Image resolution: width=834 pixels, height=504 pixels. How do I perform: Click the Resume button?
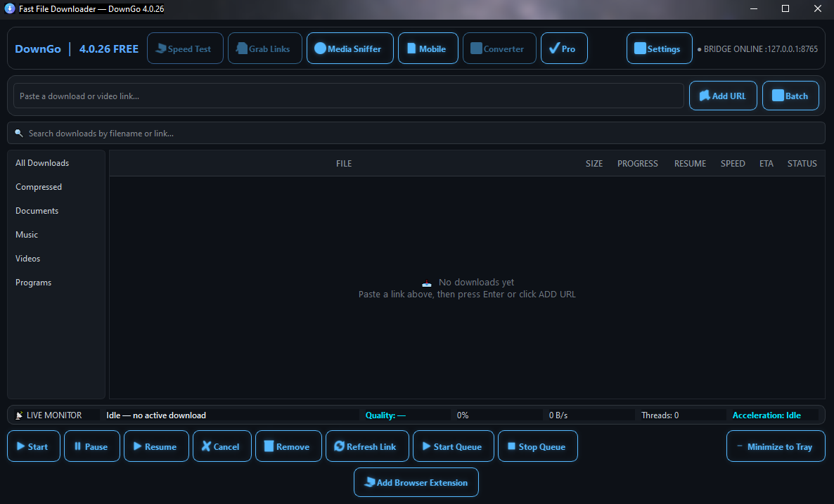(x=156, y=446)
